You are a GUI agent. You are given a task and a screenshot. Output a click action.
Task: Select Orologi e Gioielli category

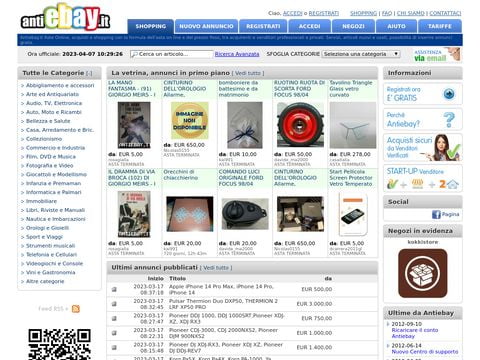[47, 228]
